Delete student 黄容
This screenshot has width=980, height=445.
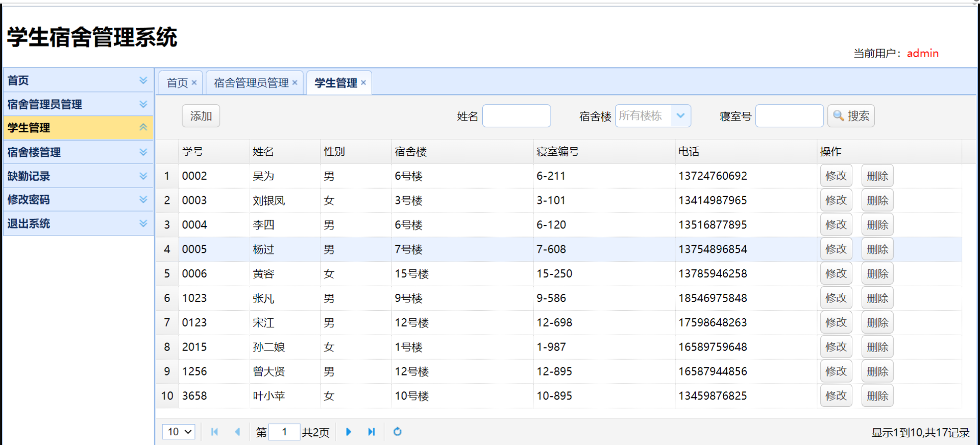pos(877,274)
